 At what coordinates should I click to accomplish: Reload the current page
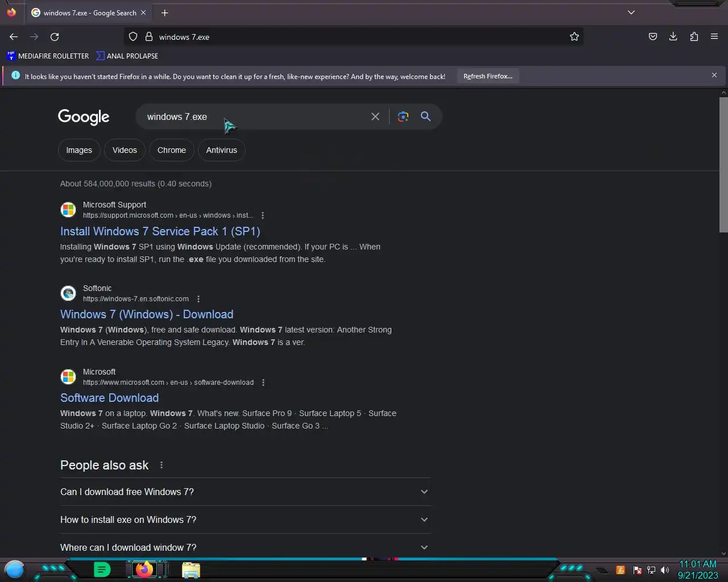point(55,37)
